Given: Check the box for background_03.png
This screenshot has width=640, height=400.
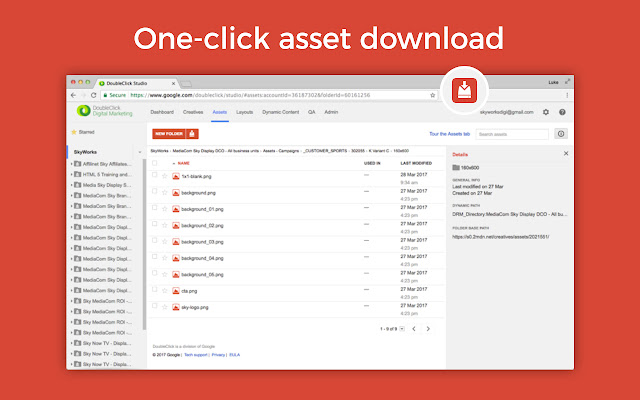Looking at the screenshot, I should coord(154,240).
